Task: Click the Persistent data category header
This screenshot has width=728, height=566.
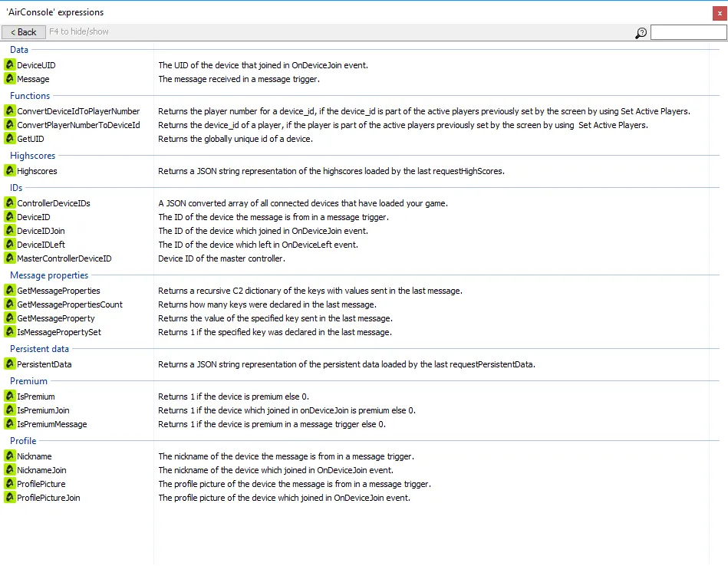Action: coord(39,349)
